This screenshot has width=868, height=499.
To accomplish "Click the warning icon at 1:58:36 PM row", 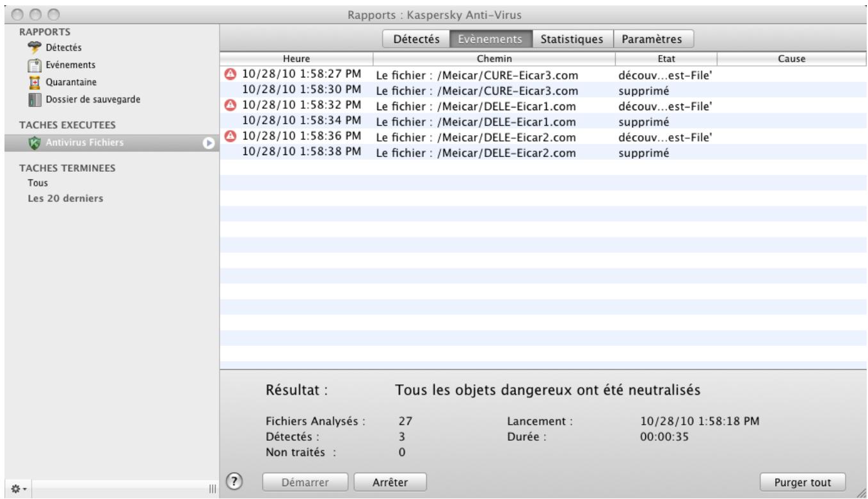I will click(x=230, y=136).
